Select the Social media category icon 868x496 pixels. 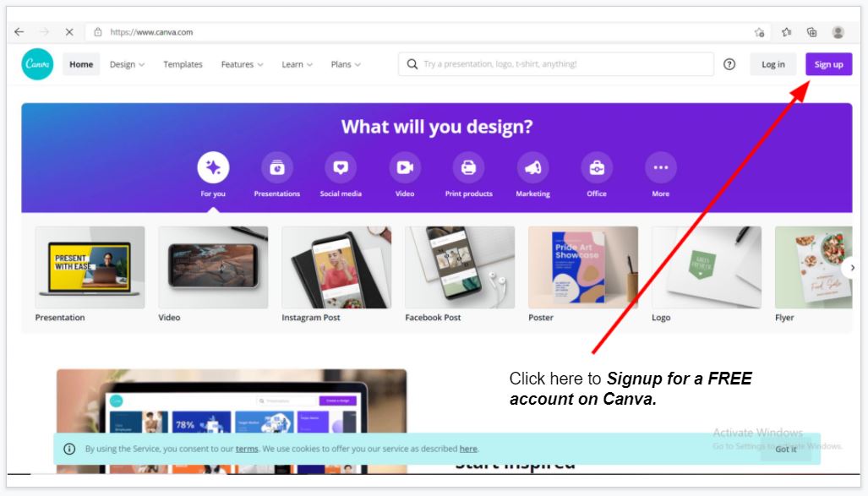click(341, 167)
